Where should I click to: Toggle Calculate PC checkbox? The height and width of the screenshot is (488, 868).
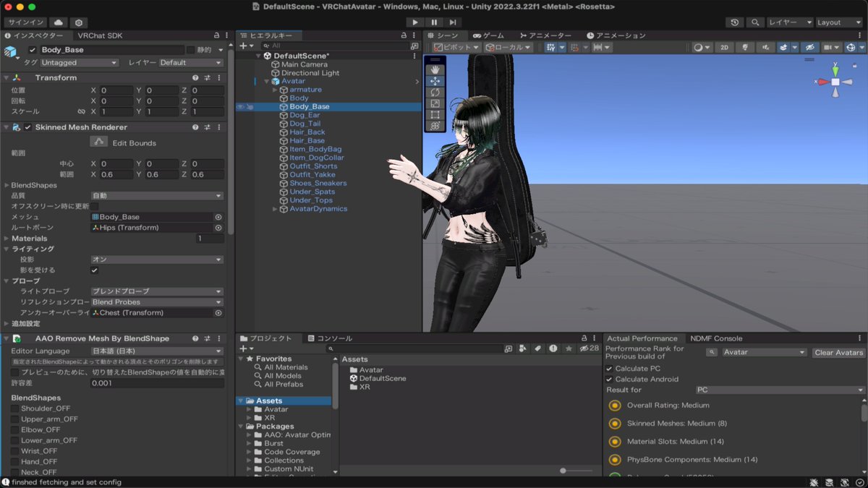point(609,369)
